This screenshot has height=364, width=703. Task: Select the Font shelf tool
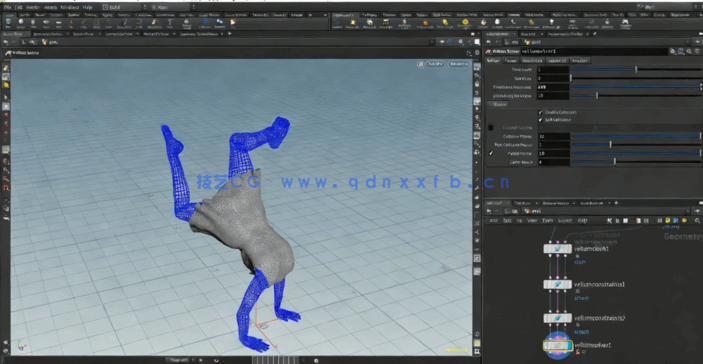coord(170,23)
